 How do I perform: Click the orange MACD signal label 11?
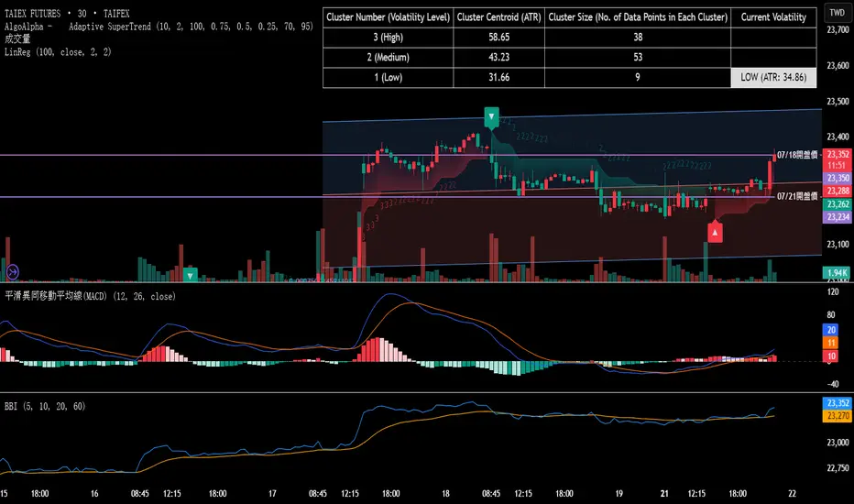(831, 343)
